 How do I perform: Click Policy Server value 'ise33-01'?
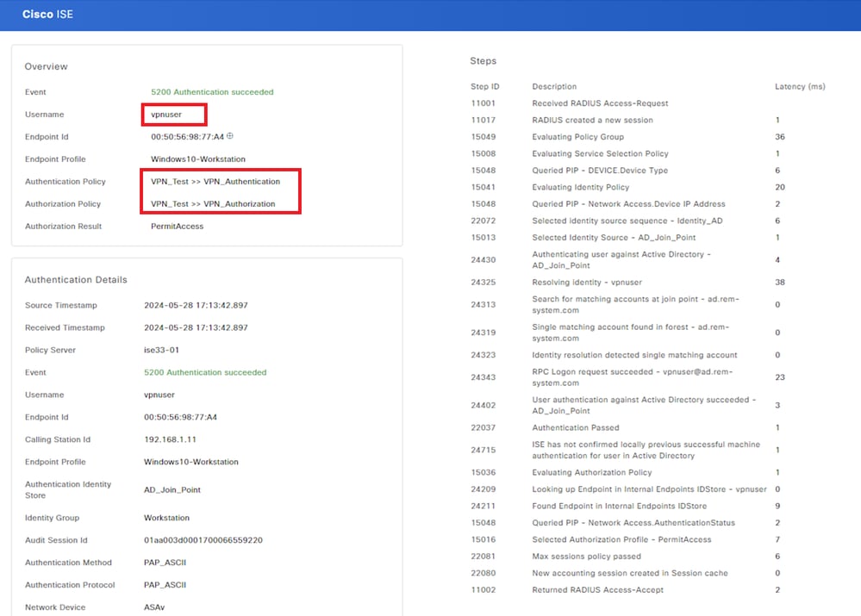pyautogui.click(x=161, y=350)
